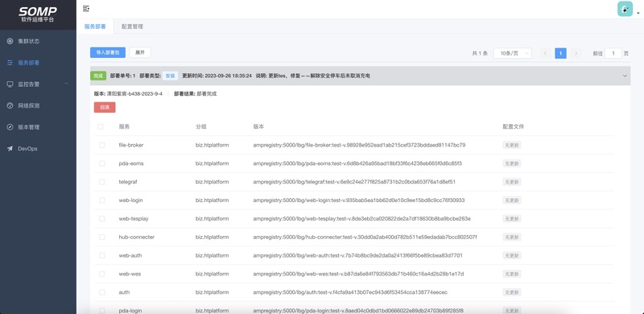Image resolution: width=644 pixels, height=314 pixels.
Task: Click the 前往 page number input
Action: coord(613,53)
